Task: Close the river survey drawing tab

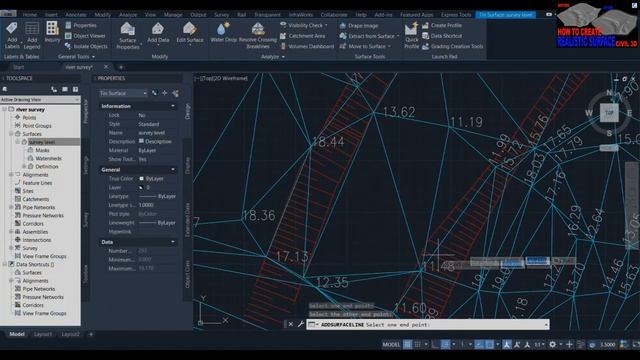Action: (x=106, y=67)
